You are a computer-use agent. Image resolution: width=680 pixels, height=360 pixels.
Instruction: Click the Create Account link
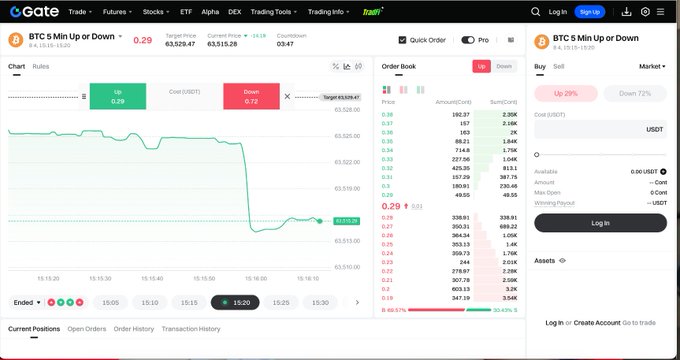597,323
